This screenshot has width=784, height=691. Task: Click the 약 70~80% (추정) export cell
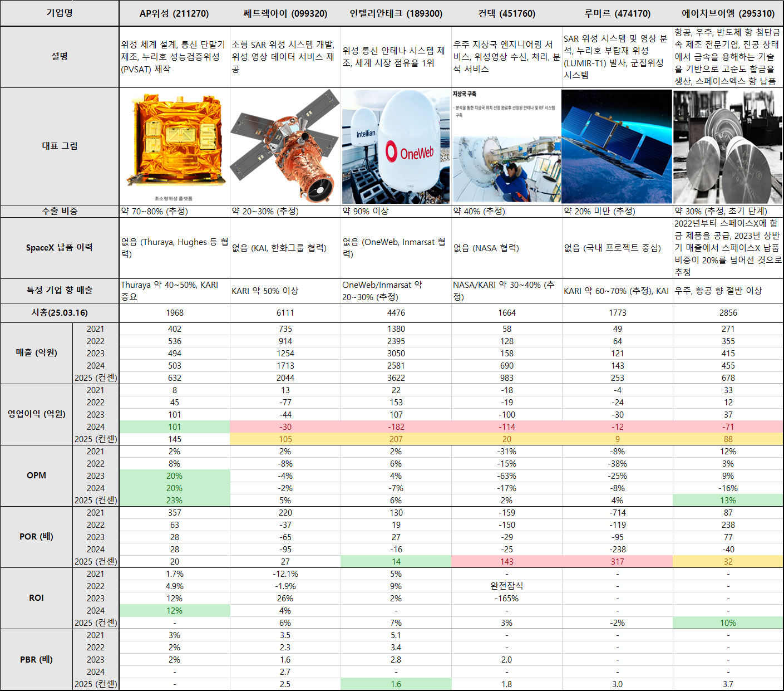pos(174,211)
